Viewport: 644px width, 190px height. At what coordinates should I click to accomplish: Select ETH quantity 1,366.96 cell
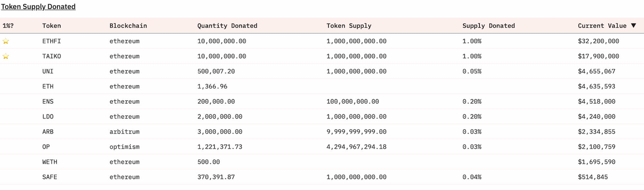[x=212, y=87]
